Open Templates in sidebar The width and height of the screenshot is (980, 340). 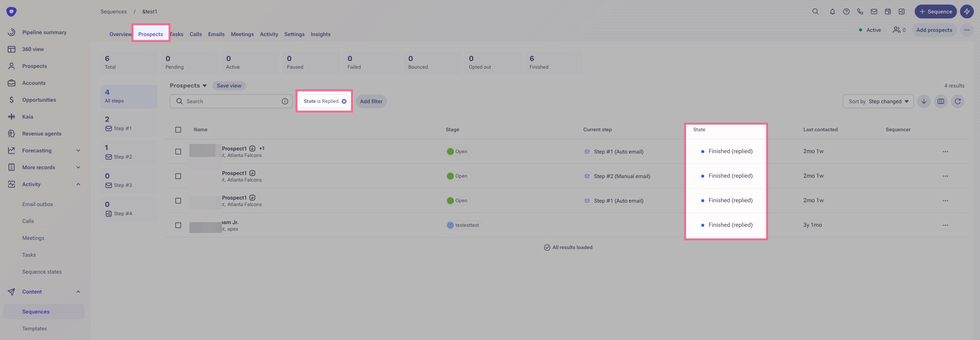pyautogui.click(x=35, y=328)
